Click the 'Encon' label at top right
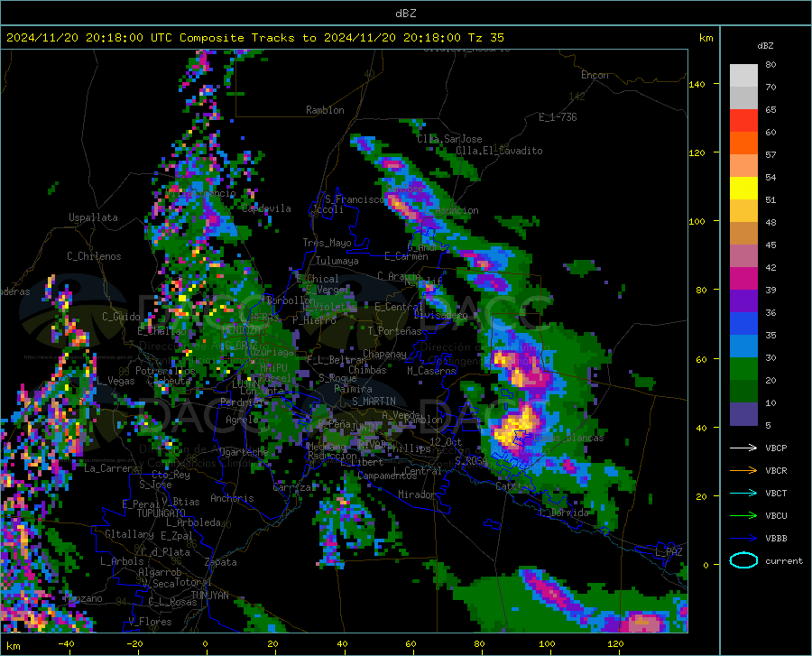Screen dimensions: 812x656 point(595,75)
